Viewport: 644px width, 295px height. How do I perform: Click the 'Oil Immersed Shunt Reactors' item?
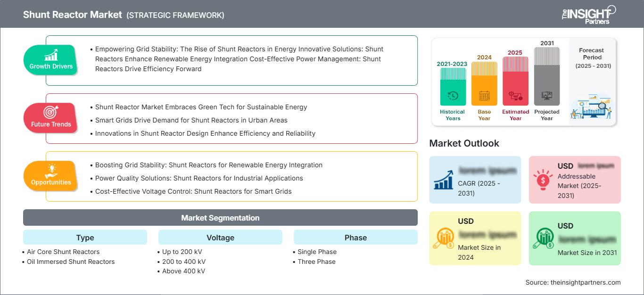[71, 262]
